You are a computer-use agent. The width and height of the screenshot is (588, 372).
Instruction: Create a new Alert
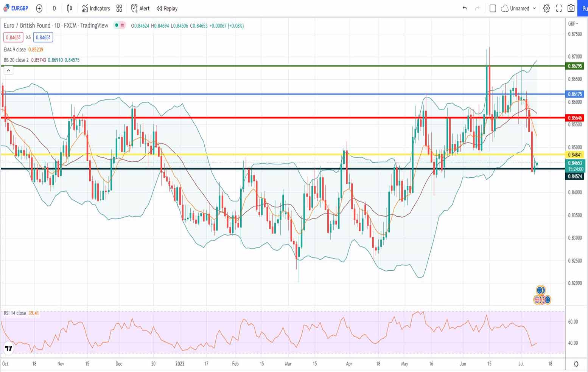[140, 8]
